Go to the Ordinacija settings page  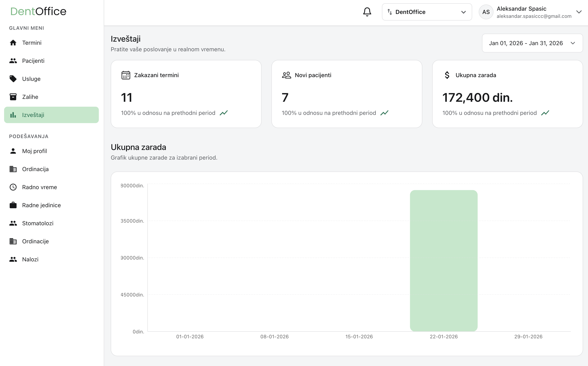pyautogui.click(x=35, y=169)
